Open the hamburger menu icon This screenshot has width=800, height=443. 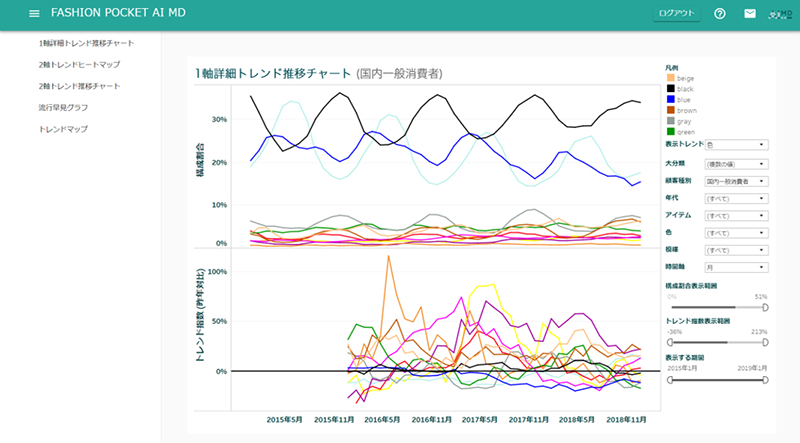[35, 13]
